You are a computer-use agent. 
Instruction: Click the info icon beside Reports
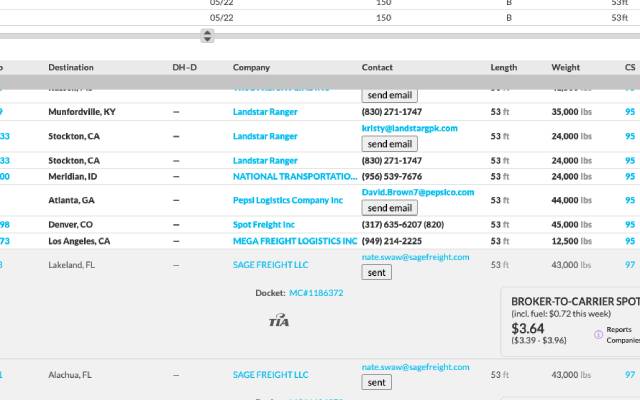click(x=598, y=335)
